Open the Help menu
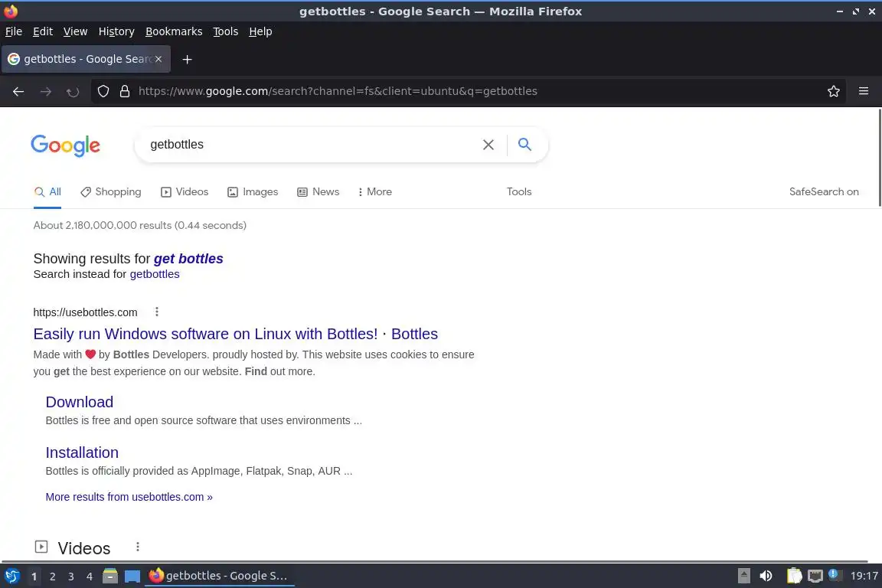The width and height of the screenshot is (882, 588). pyautogui.click(x=260, y=31)
